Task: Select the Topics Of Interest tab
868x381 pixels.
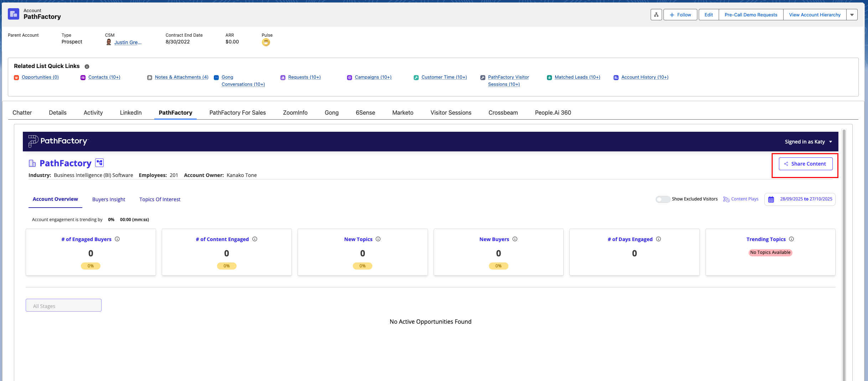Action: coord(160,199)
